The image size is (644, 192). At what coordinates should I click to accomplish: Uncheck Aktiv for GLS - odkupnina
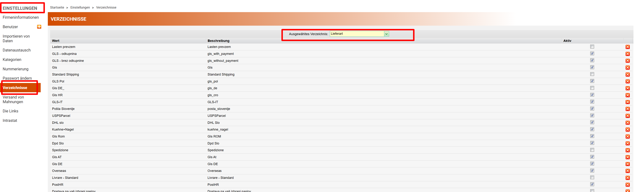pyautogui.click(x=592, y=53)
